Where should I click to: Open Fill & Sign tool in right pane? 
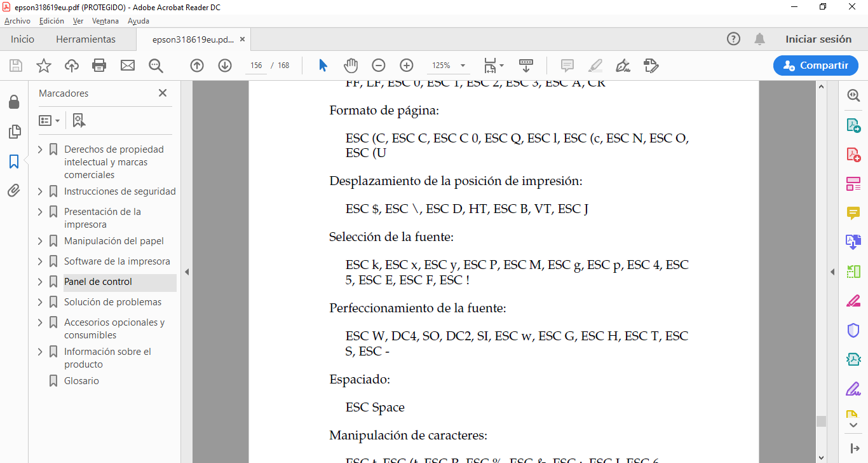click(853, 389)
